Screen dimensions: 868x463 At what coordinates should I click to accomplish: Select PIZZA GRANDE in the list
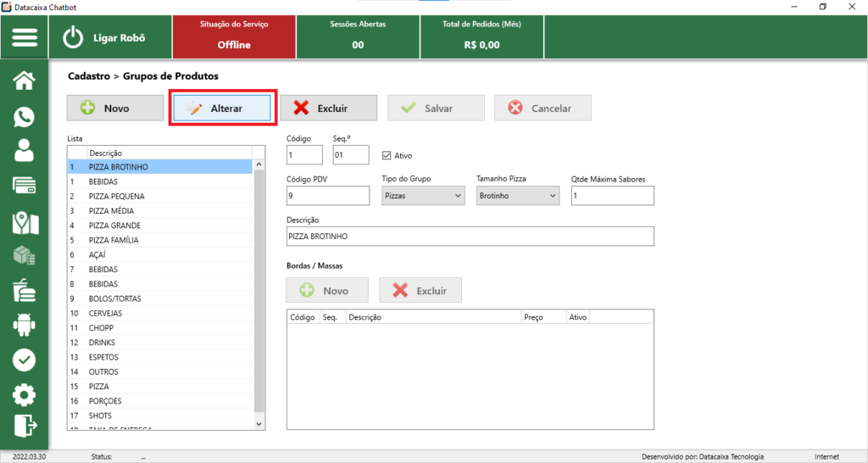point(114,226)
